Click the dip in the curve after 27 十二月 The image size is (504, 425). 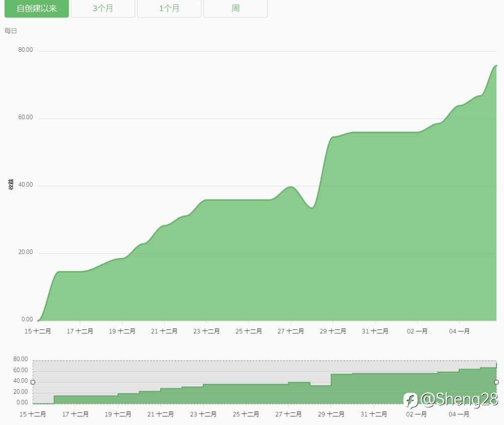(x=312, y=208)
